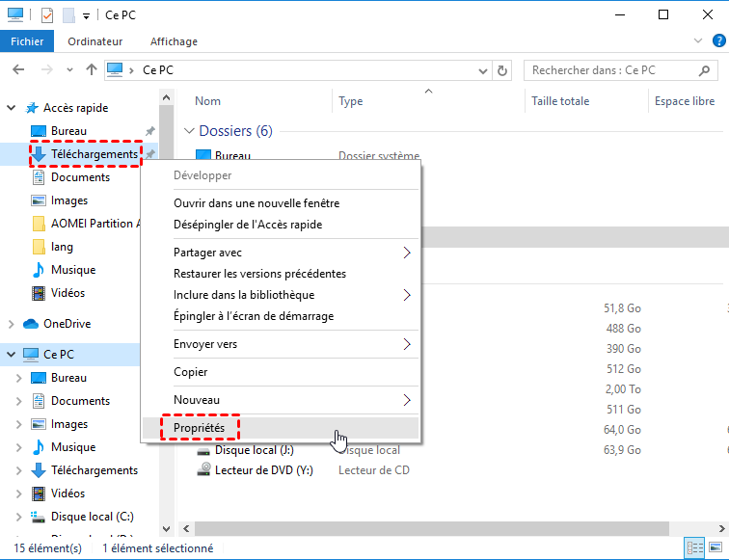
Task: Collapse the Dossiers (6) group
Action: click(189, 131)
